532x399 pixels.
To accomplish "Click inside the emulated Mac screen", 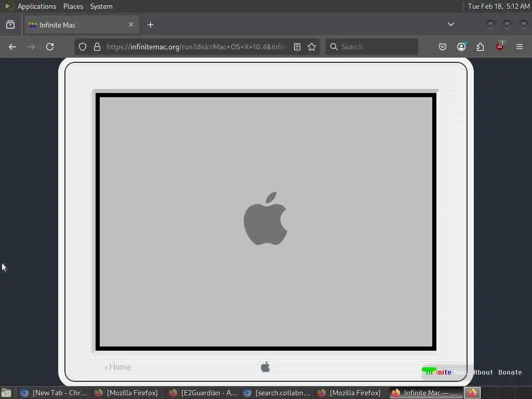I will coord(265,221).
